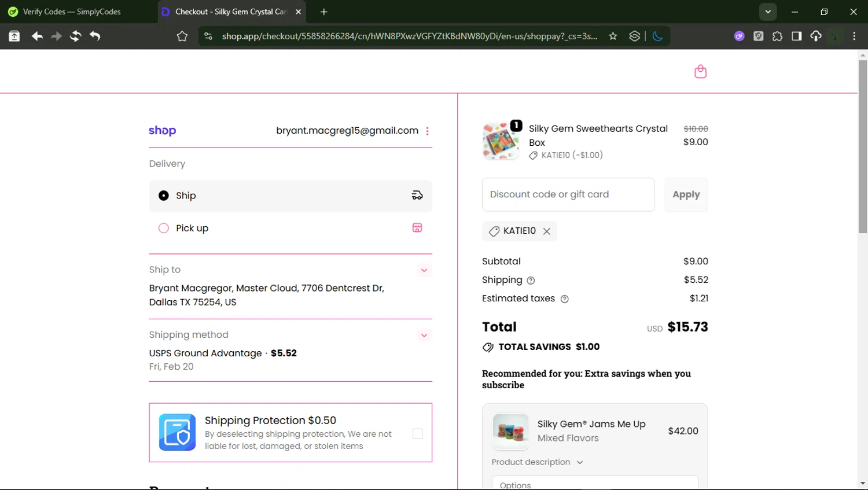Click the USPS Ground Advantage text
868x490 pixels.
pyautogui.click(x=205, y=353)
